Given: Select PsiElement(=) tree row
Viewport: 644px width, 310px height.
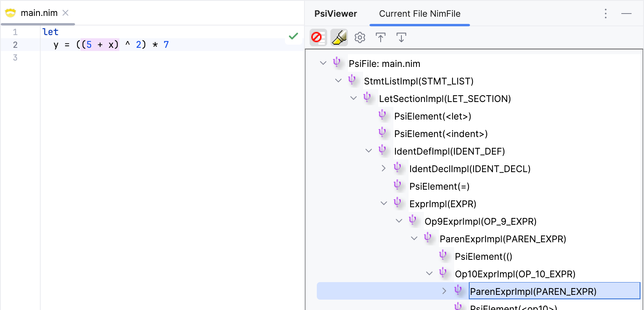Looking at the screenshot, I should (439, 186).
